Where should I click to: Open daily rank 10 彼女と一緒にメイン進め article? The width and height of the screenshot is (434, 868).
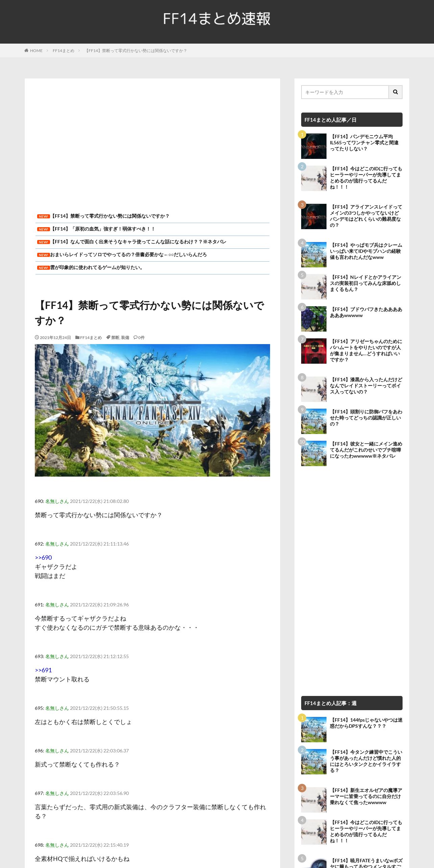click(x=366, y=450)
